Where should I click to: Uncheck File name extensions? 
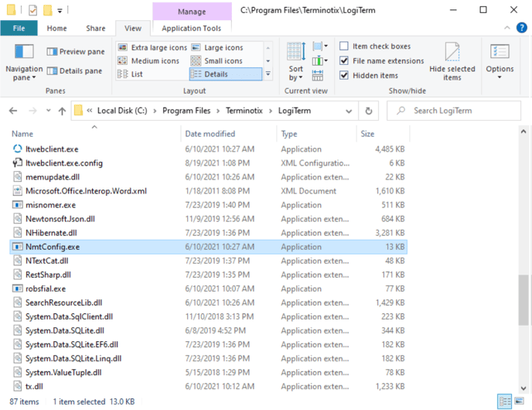click(344, 61)
